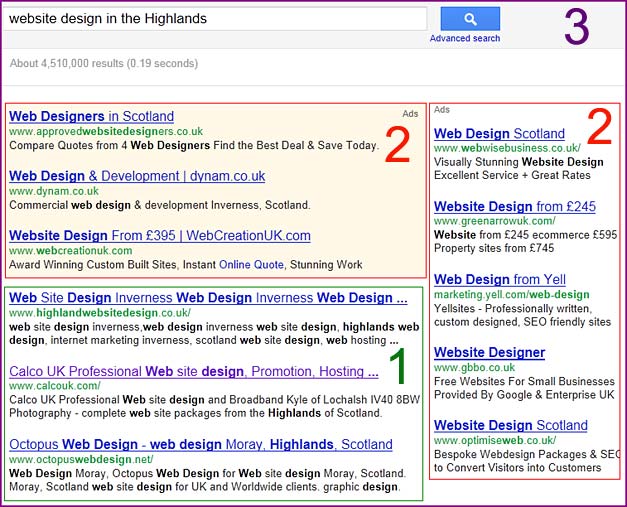Screen dimensions: 627x507
Task: Open Web Design from Yell sidebar ad
Action: 500,279
